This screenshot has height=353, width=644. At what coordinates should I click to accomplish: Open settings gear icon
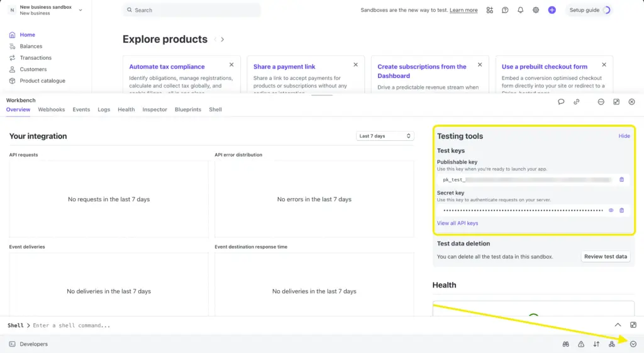click(x=536, y=10)
